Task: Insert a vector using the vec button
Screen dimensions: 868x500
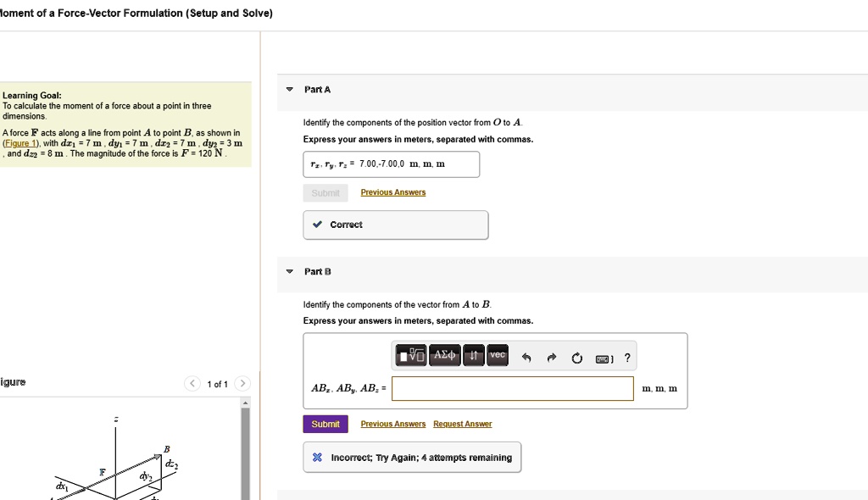Action: coord(497,355)
